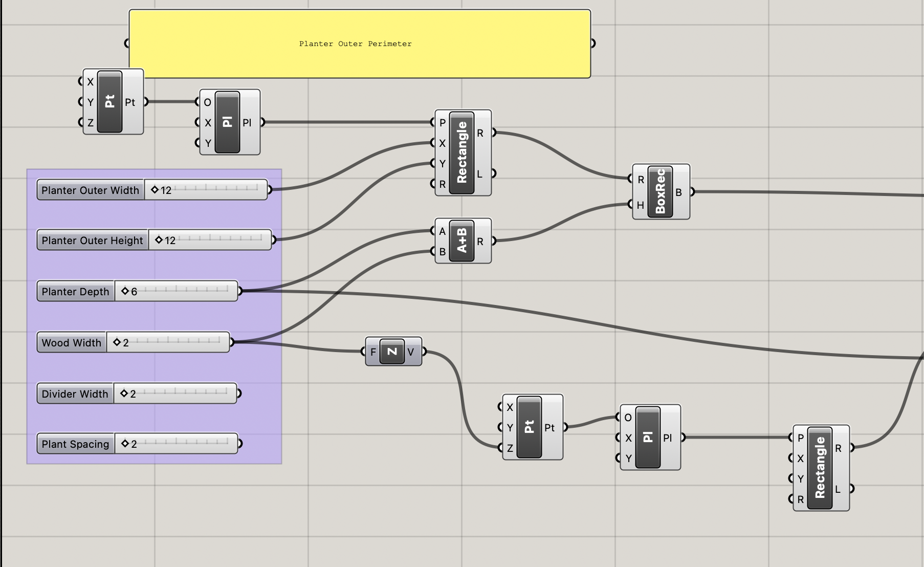Click the X input of lower Rectangle
This screenshot has height=567, width=924.
[x=800, y=459]
